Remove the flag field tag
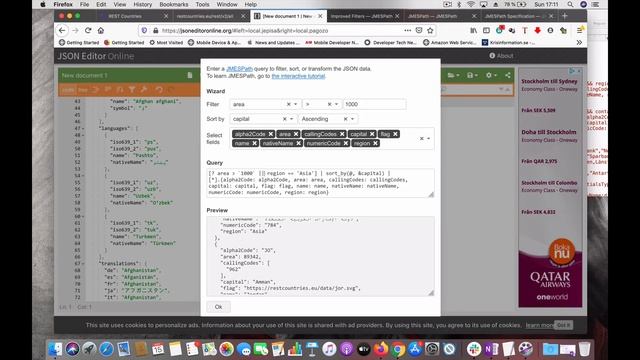 pos(395,134)
